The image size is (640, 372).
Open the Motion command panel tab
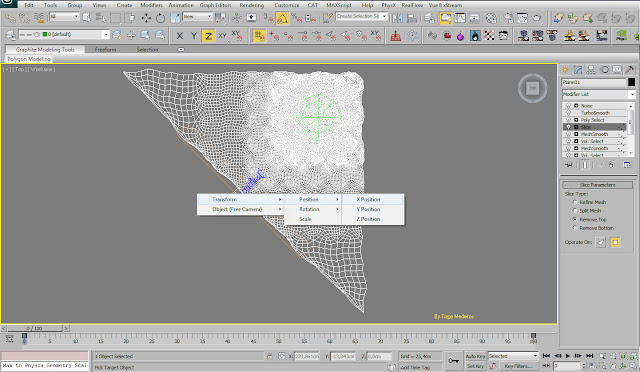point(604,70)
